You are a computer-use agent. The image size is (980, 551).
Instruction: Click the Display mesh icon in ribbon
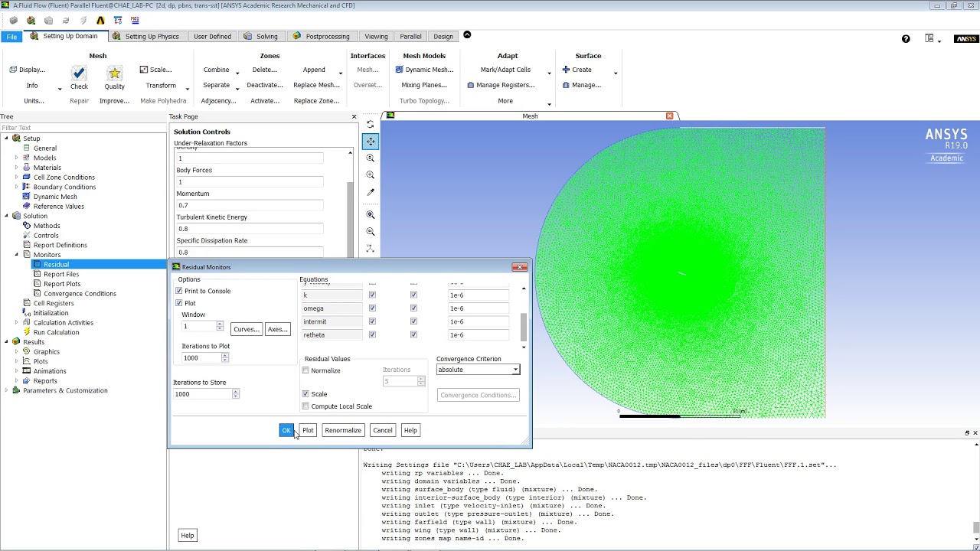point(13,70)
